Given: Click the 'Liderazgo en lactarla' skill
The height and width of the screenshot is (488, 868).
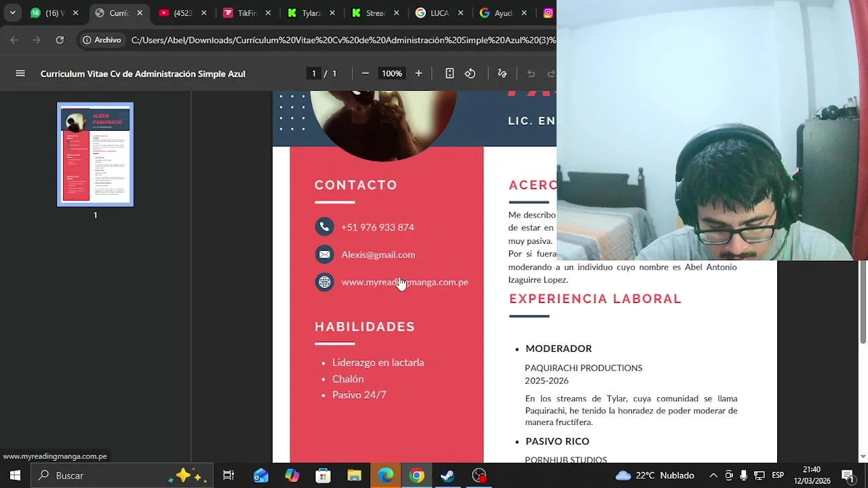Looking at the screenshot, I should 378,363.
